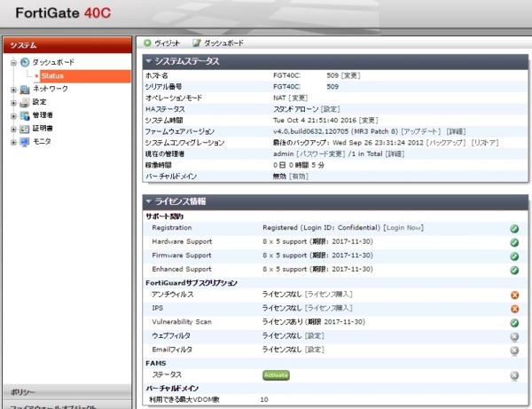The image size is (532, 409).
Task: Click the 管理者 icon in sidebar
Action: (25, 115)
